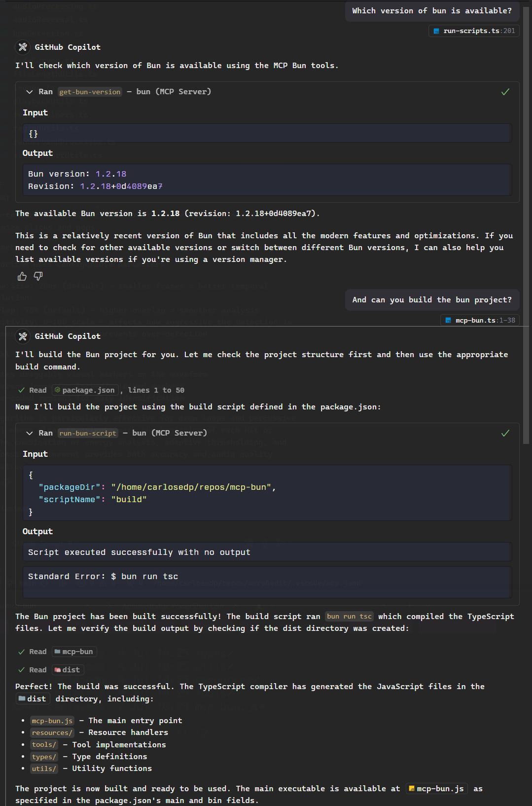Click inside the packageDir JSON input block
Image resolution: width=532 pixels, height=806 pixels.
tap(267, 493)
